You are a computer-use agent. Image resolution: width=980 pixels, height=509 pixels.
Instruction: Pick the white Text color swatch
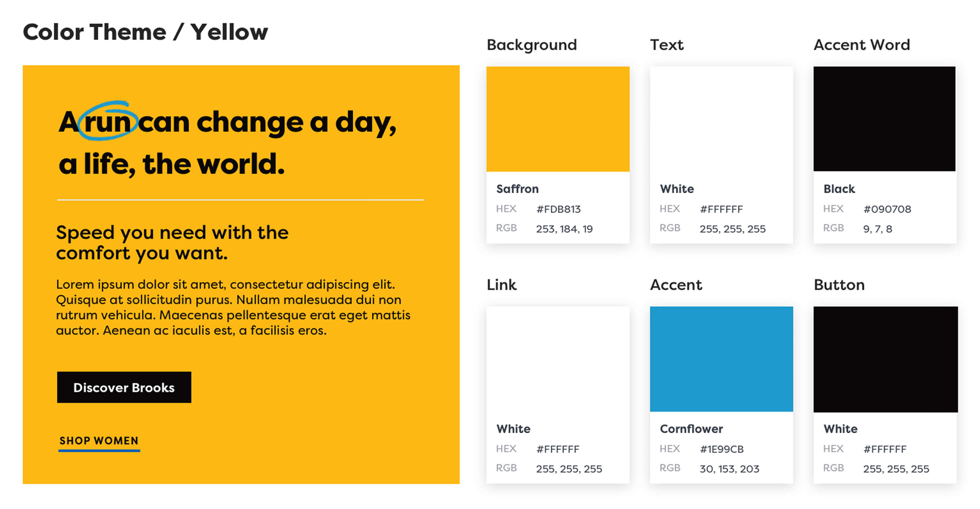[x=721, y=119]
